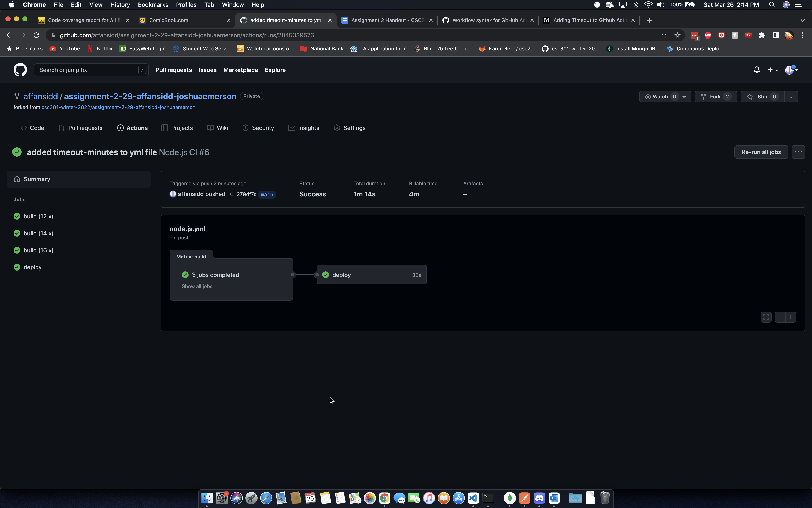Screen dimensions: 812x508
Task: Bookmark this page with star icon
Action: pos(678,35)
